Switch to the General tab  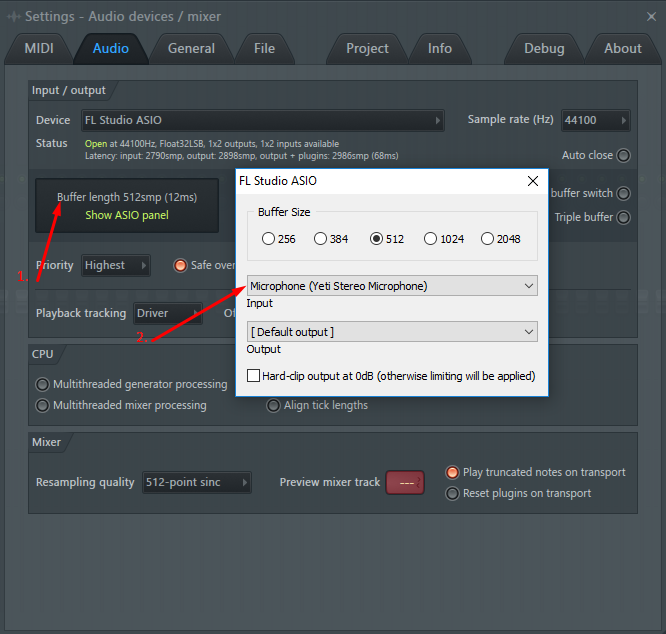pos(191,48)
